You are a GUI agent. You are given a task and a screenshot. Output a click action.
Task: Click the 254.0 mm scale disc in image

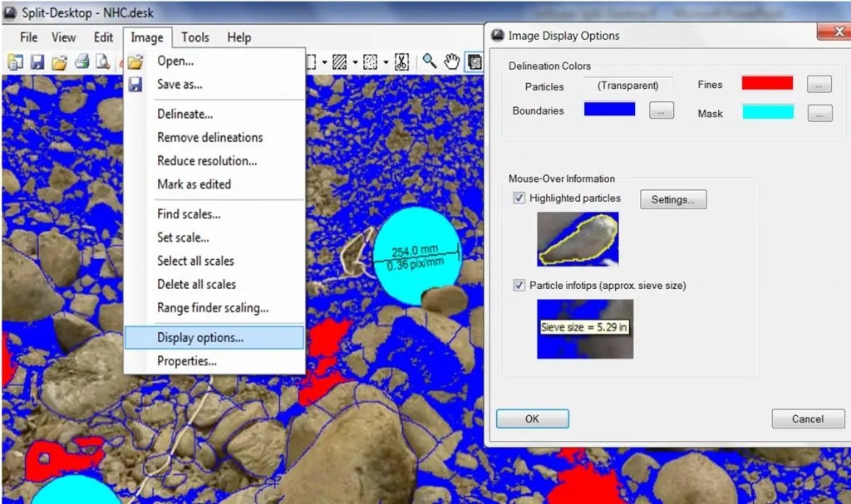point(417,256)
